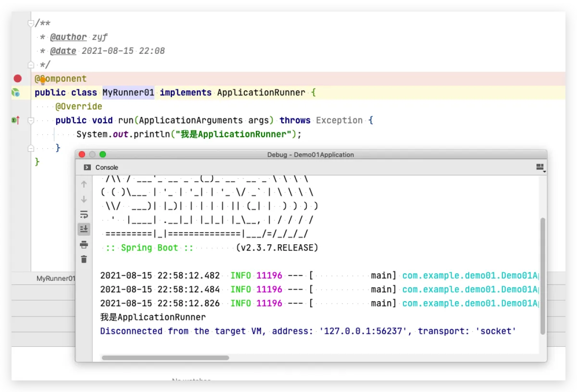Select the MyRunner01 breadcrumb item
577x392 pixels.
click(x=55, y=278)
